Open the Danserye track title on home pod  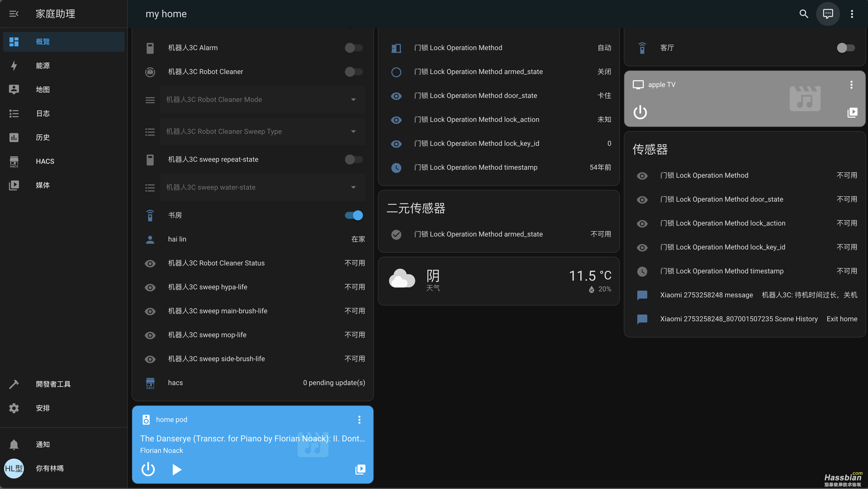coord(252,438)
